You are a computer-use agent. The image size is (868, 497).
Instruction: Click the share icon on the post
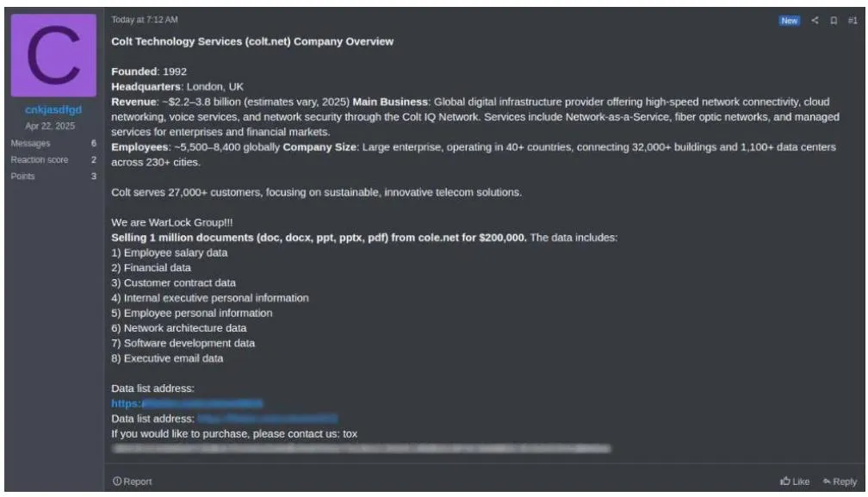click(x=815, y=20)
